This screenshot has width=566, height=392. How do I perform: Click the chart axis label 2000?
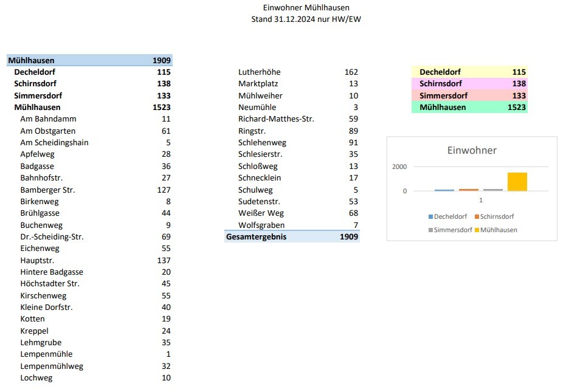pyautogui.click(x=399, y=167)
